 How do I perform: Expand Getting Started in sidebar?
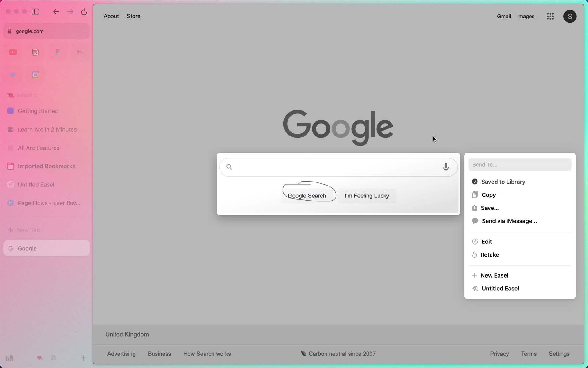pyautogui.click(x=38, y=111)
